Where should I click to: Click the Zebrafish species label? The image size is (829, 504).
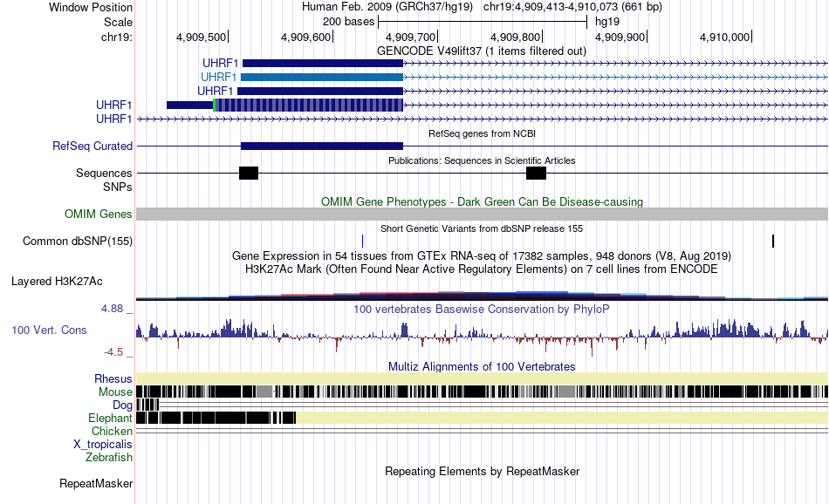pos(109,458)
